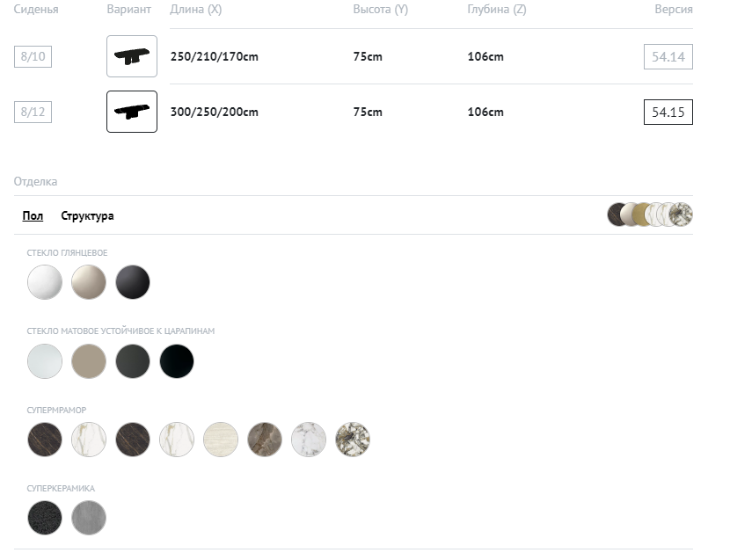Select the table variant icon for 250/210/170cm
The height and width of the screenshot is (560, 730).
coord(132,56)
